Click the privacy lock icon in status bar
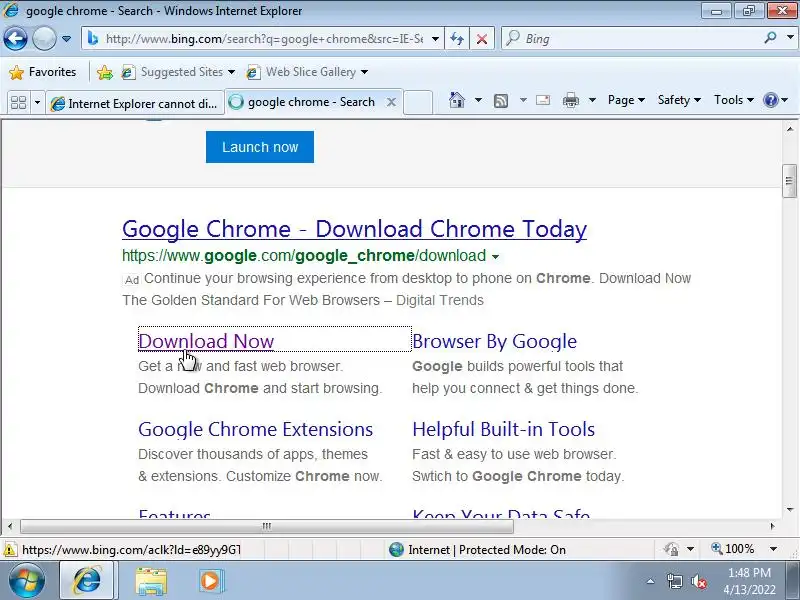 [671, 549]
